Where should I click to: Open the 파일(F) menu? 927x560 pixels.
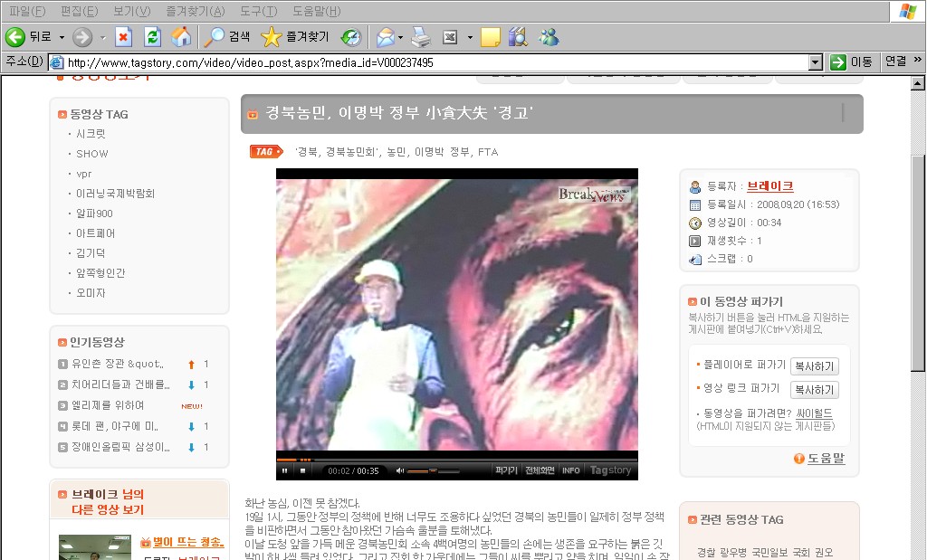click(x=26, y=11)
